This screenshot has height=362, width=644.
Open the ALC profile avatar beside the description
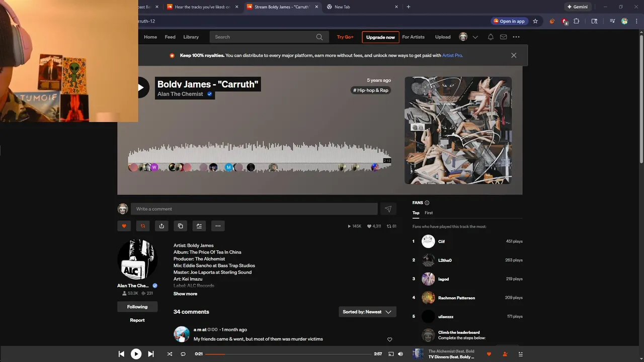coord(137,259)
